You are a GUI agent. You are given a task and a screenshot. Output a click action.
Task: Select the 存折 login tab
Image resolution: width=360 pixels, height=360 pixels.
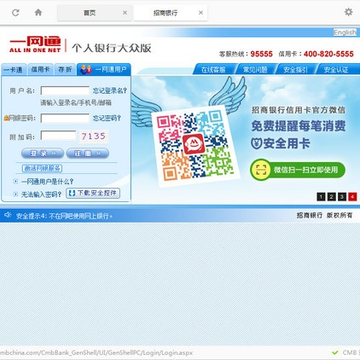(x=65, y=70)
